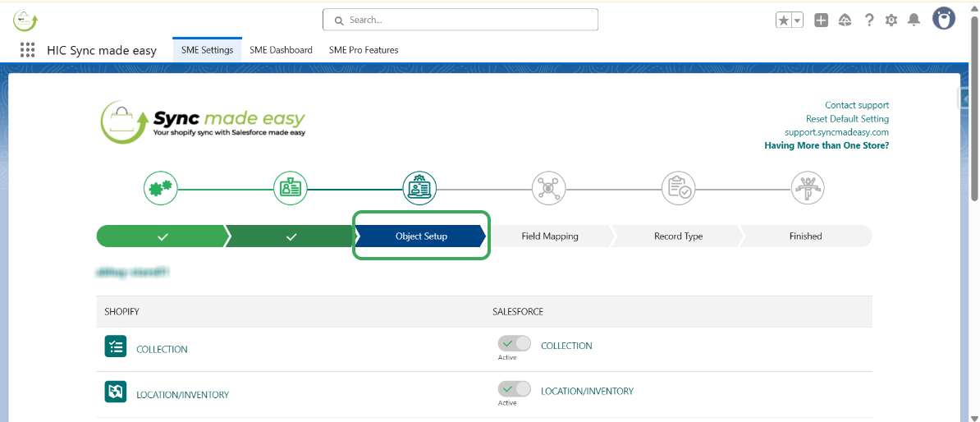980x422 pixels.
Task: Click the SALESFORCE column header
Action: (518, 311)
